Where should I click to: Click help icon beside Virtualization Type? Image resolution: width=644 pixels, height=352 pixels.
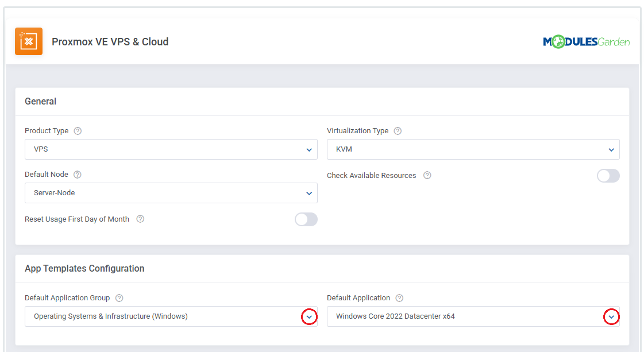(x=398, y=131)
